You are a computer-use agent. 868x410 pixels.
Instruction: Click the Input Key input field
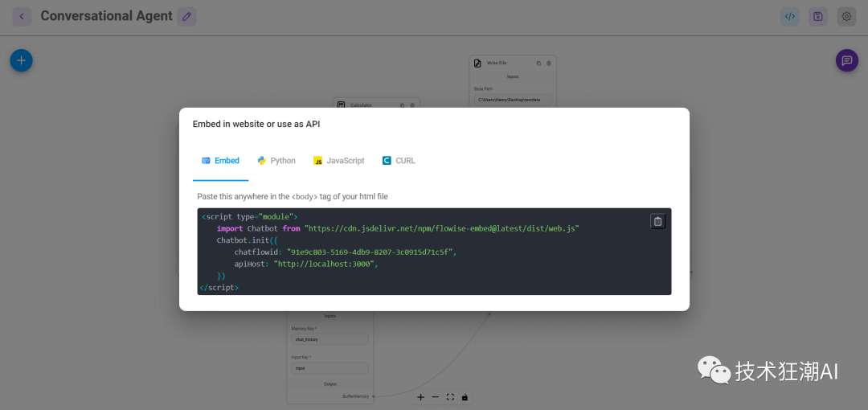coord(330,368)
